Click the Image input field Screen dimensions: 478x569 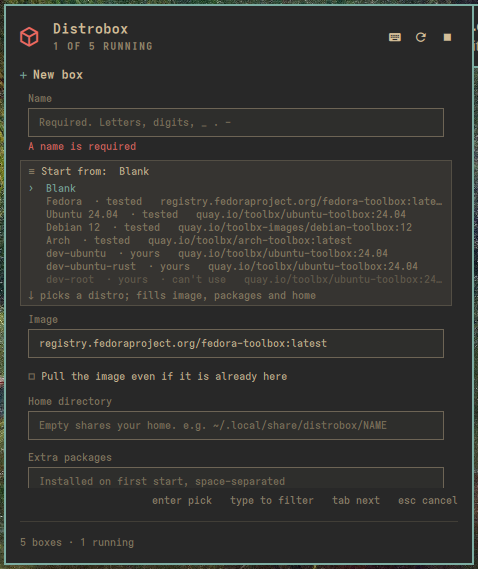[236, 343]
